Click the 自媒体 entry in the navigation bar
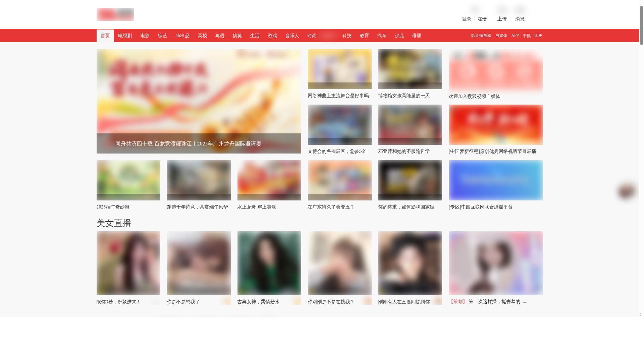Viewport: 644px width, 362px height. point(501,36)
